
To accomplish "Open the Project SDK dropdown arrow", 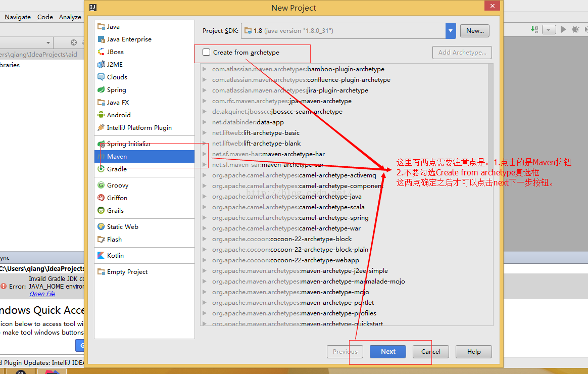I will point(451,31).
